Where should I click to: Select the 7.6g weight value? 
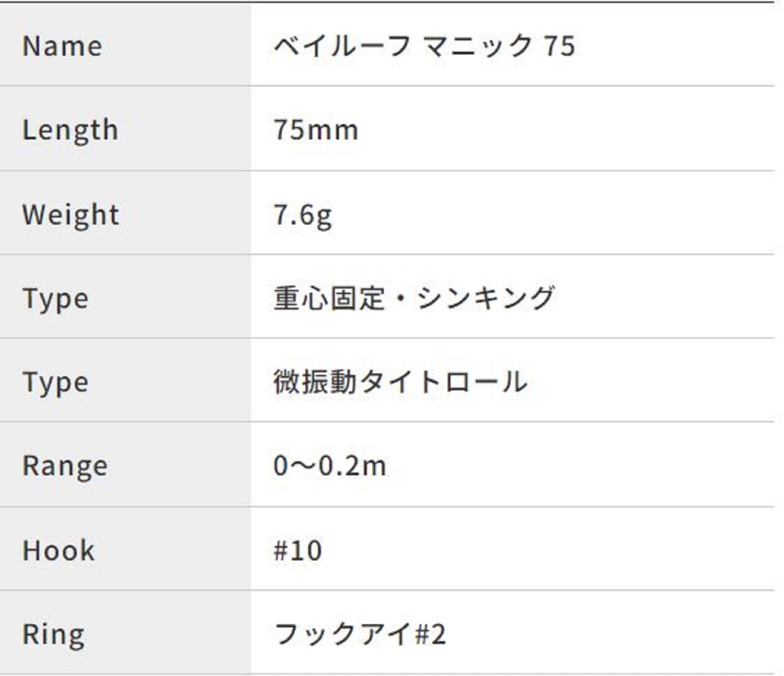point(303,216)
